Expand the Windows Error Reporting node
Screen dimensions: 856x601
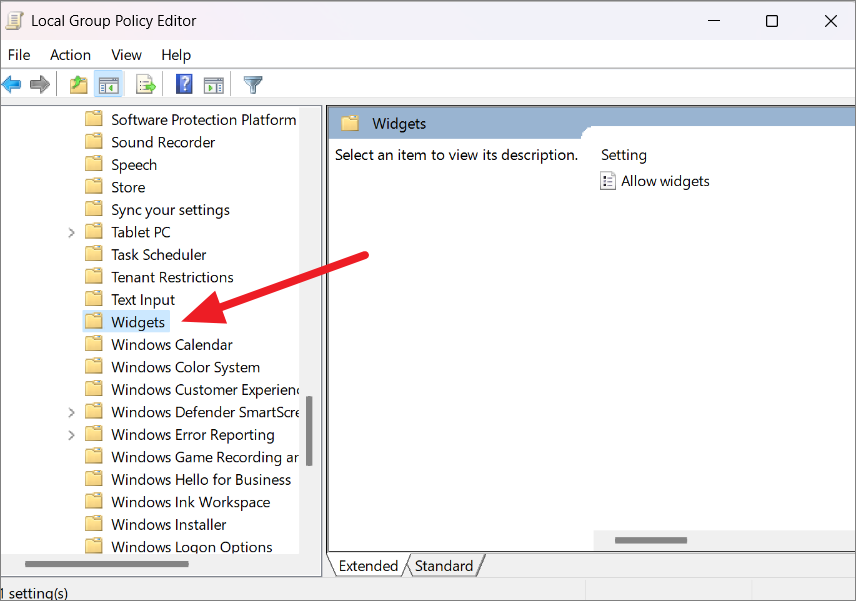pyautogui.click(x=71, y=435)
